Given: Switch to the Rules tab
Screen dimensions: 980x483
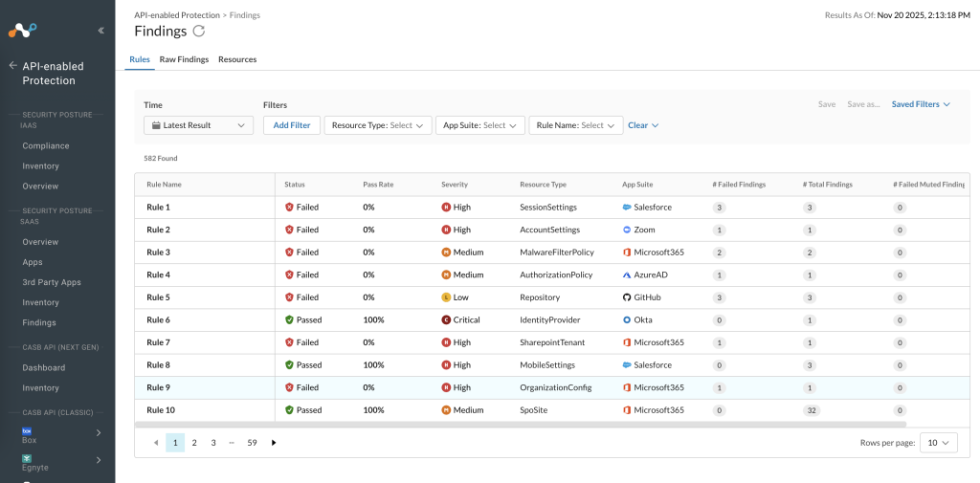Looking at the screenshot, I should click(x=140, y=59).
